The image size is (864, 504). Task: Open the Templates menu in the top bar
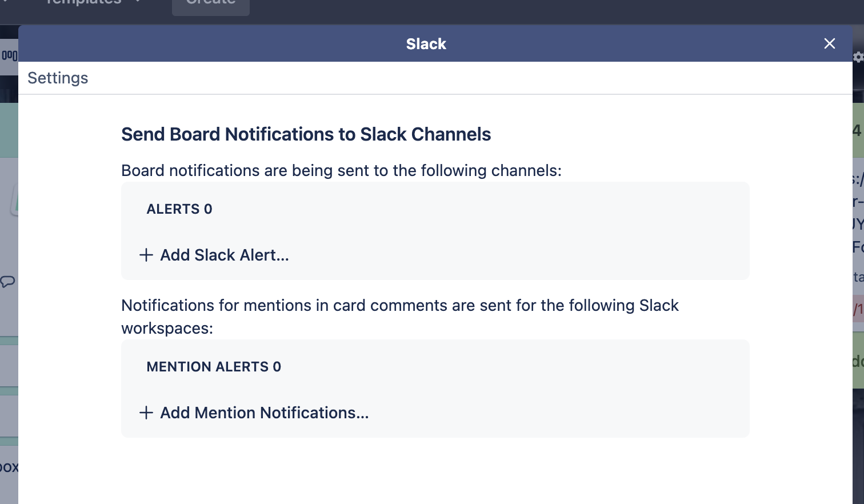click(83, 3)
